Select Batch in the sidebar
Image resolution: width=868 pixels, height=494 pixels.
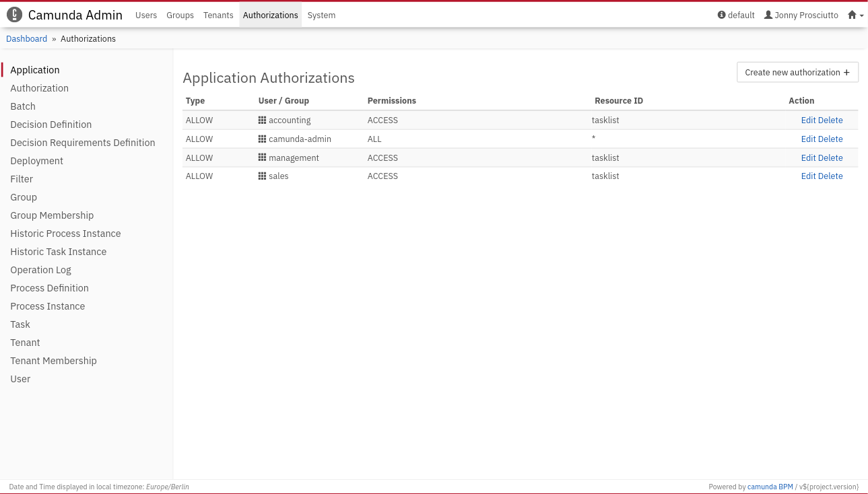click(x=23, y=106)
